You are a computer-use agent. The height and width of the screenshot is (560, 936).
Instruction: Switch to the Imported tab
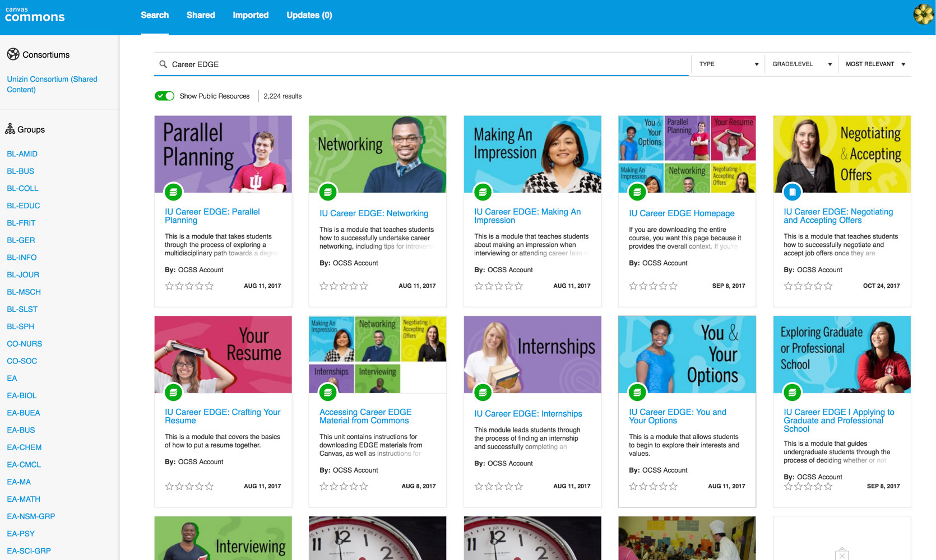click(251, 15)
